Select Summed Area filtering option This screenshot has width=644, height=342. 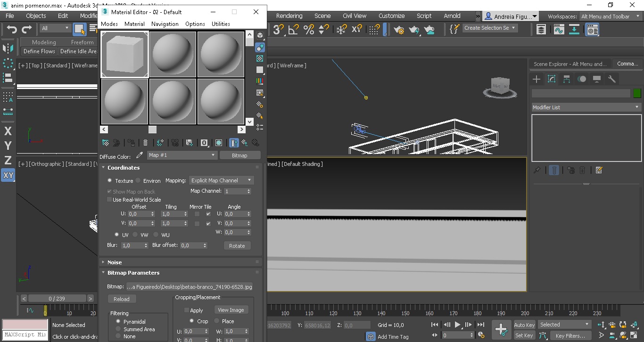click(118, 329)
